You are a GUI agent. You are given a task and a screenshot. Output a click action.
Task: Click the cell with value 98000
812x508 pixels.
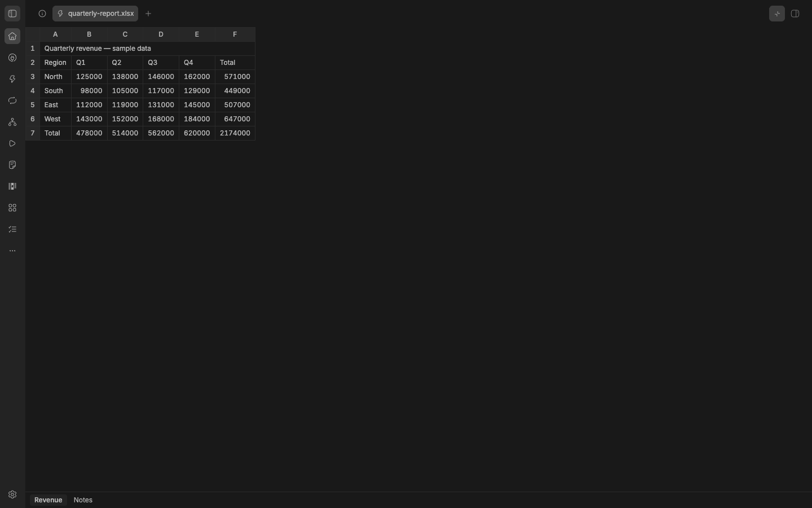[89, 91]
